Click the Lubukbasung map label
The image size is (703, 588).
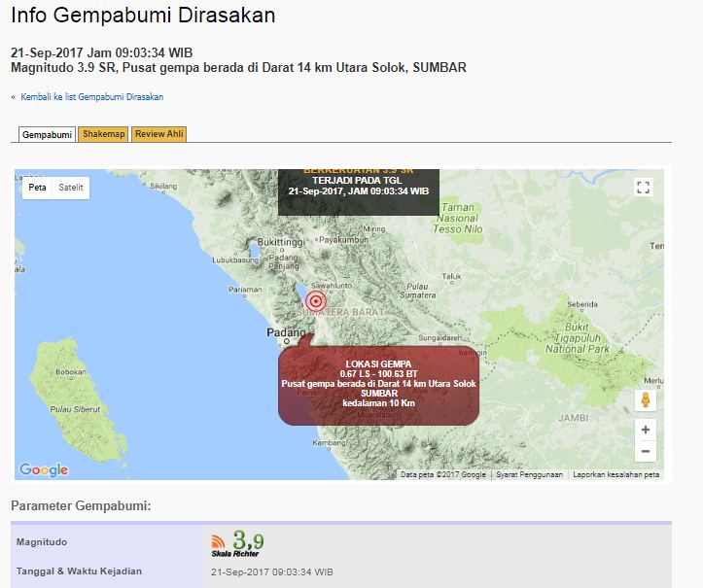[x=235, y=259]
